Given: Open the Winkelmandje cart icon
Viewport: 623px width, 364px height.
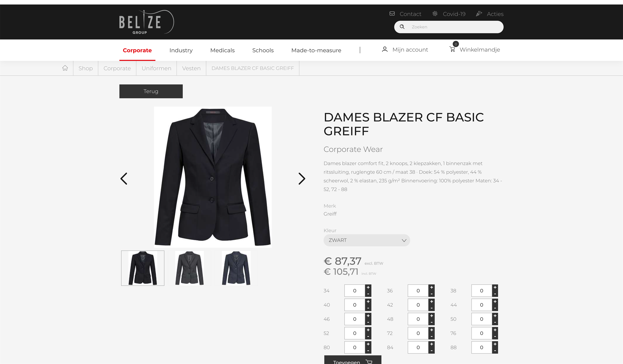Looking at the screenshot, I should pos(452,49).
